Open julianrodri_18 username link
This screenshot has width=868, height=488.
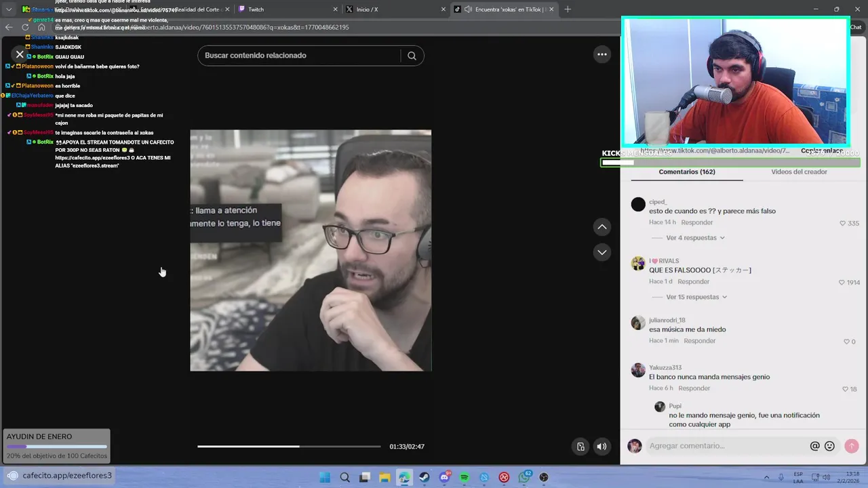[667, 320]
